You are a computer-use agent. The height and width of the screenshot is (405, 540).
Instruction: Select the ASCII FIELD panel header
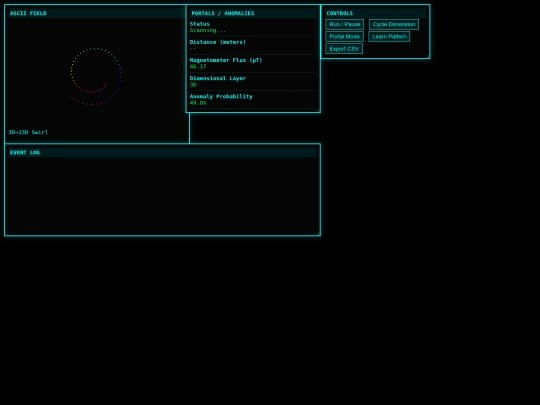(96, 13)
